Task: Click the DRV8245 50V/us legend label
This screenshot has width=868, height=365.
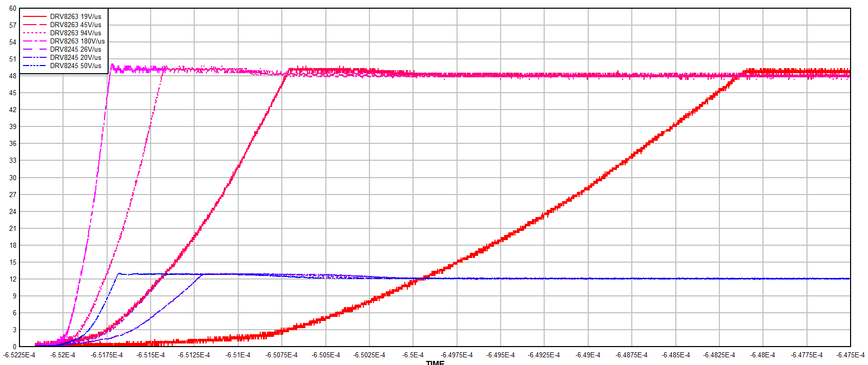Action: 75,66
